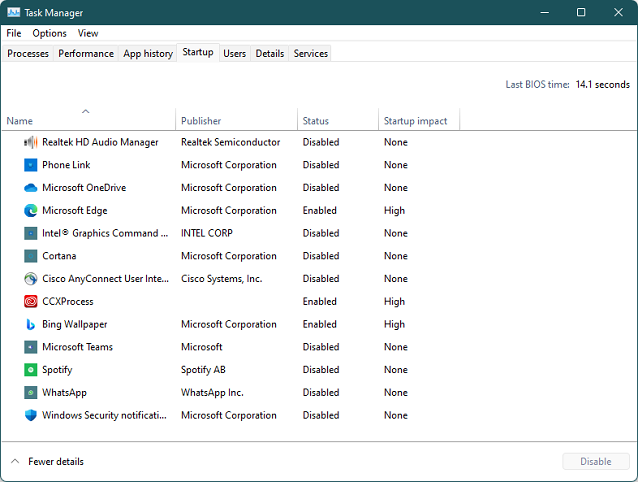
Task: Select the Cortana row name
Action: click(59, 256)
